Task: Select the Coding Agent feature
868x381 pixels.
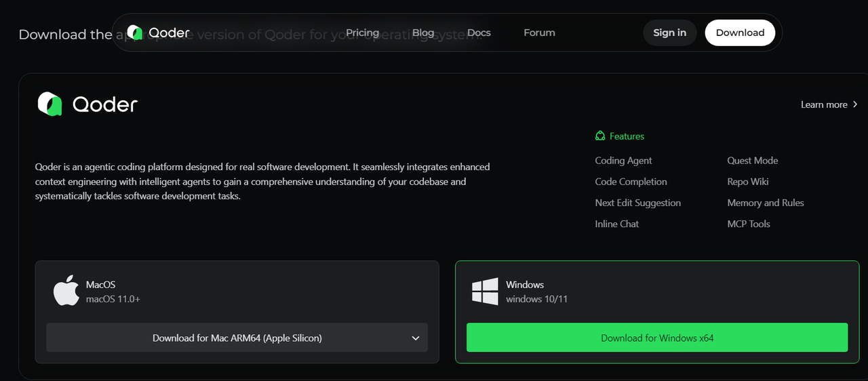Action: (x=623, y=161)
